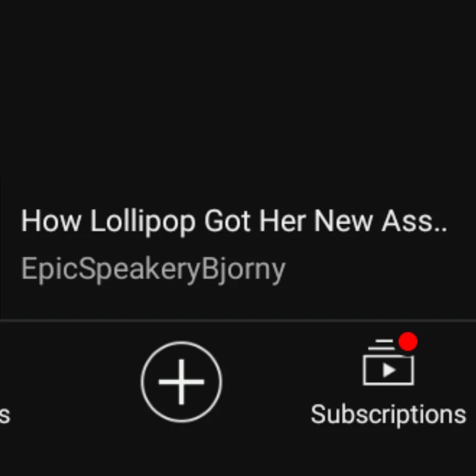This screenshot has height=476, width=476.
Task: Click the word 'Lollipop' in the video title
Action: pos(143,222)
